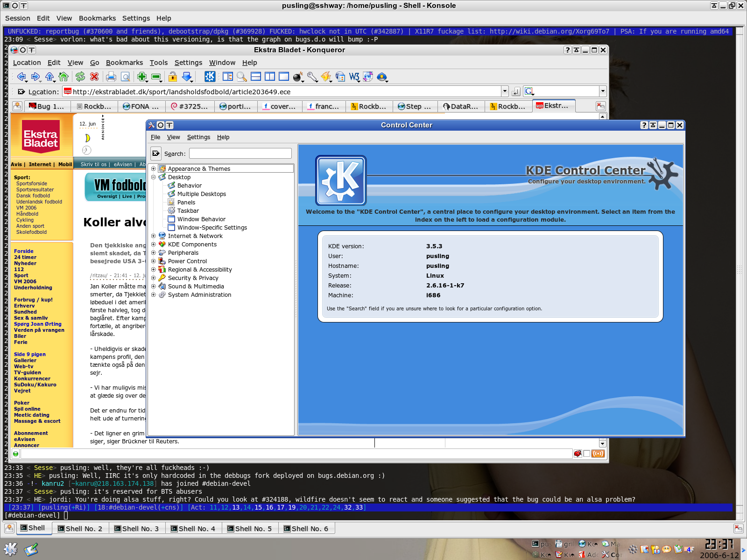Screen dimensions: 747x560
Task: Go up one level in Konqueror
Action: pos(49,77)
